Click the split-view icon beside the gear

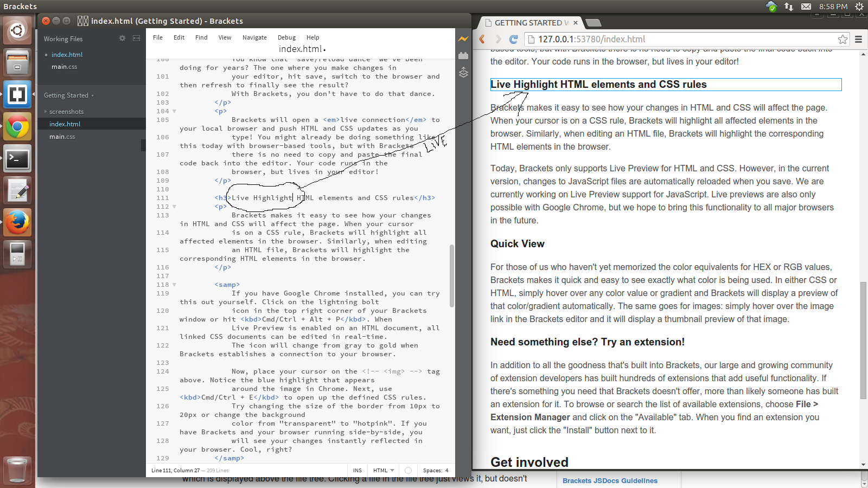click(136, 38)
